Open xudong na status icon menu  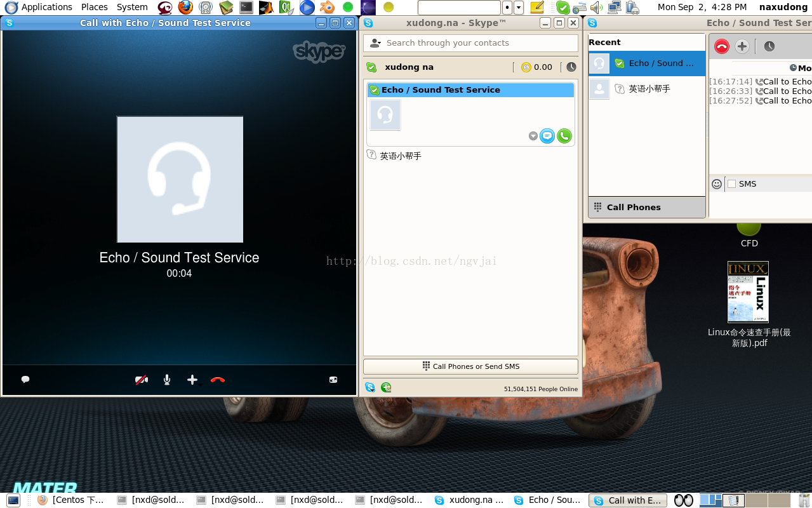coord(372,67)
